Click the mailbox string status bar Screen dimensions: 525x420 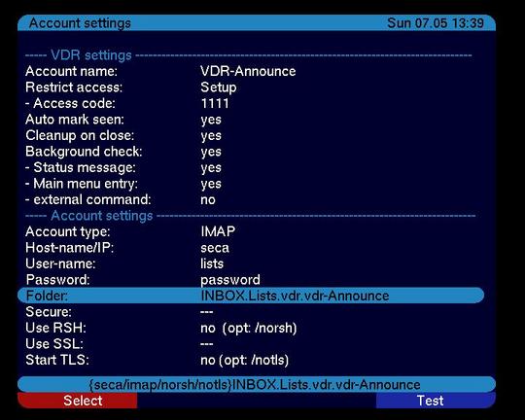point(257,384)
